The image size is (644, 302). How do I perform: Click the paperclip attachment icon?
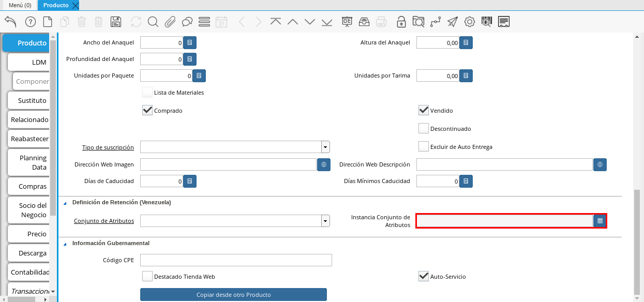(x=170, y=22)
